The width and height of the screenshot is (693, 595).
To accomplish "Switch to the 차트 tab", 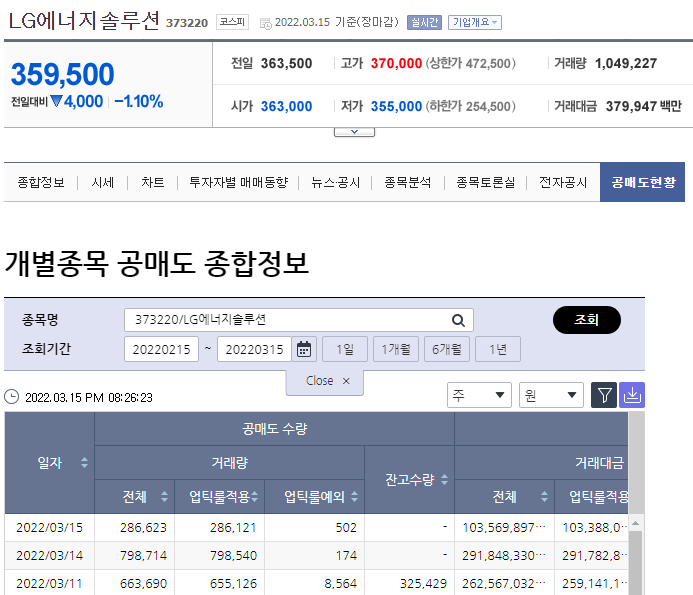I will click(x=152, y=182).
